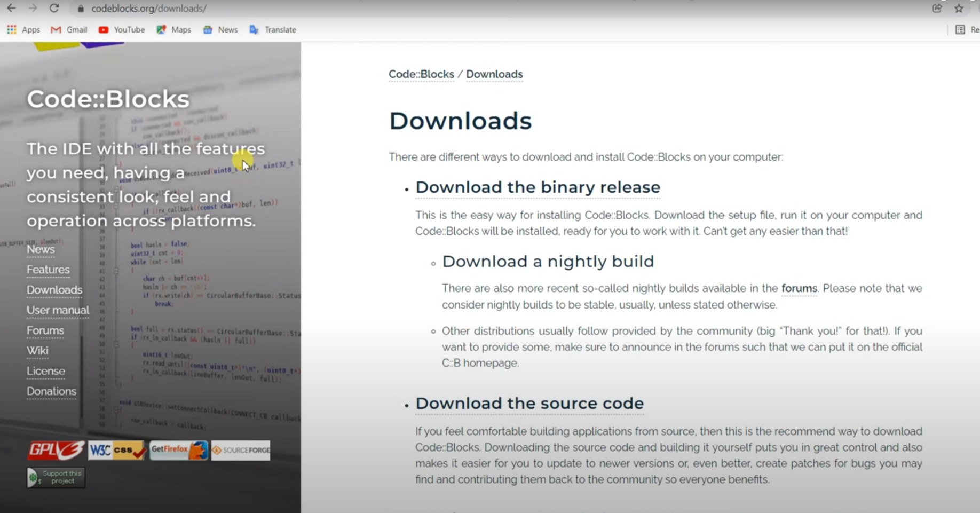The height and width of the screenshot is (513, 980).
Task: Click the site security padlock icon
Action: click(x=81, y=9)
